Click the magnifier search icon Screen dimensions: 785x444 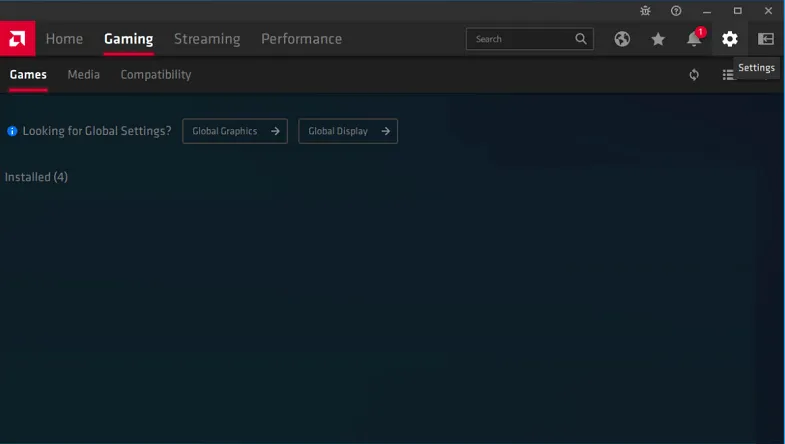[x=581, y=39]
